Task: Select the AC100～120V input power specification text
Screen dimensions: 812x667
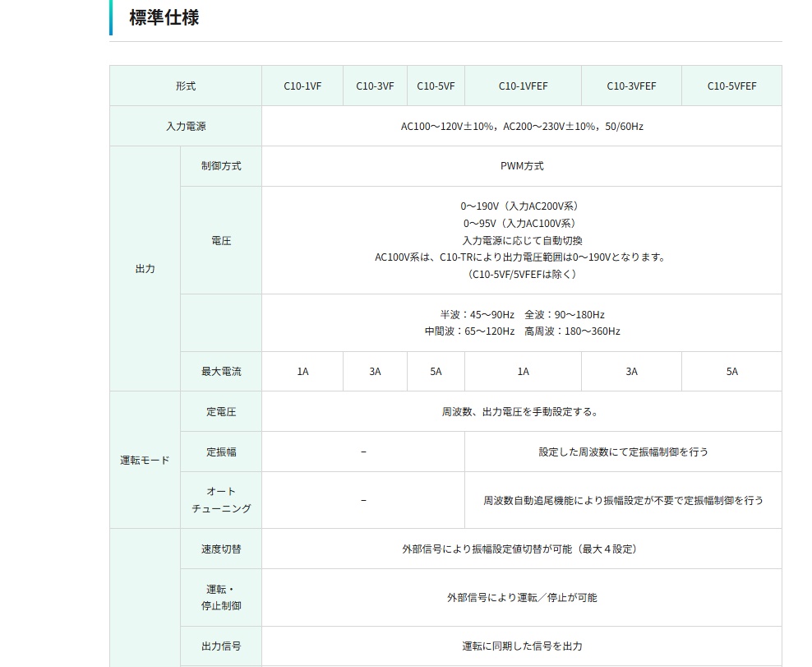Action: [522, 127]
